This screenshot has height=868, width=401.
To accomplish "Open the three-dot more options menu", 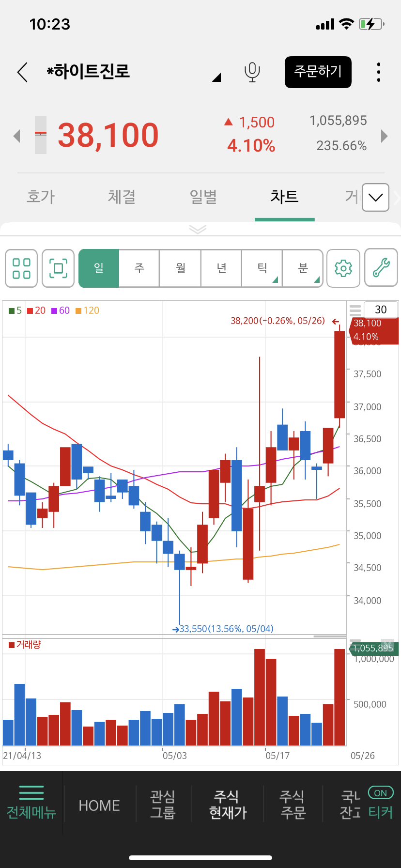I will click(x=378, y=72).
